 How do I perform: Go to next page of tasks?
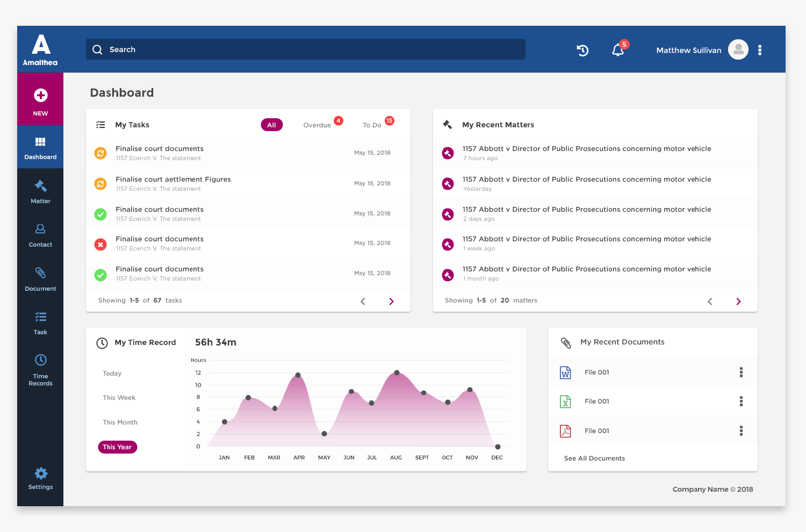pos(391,301)
